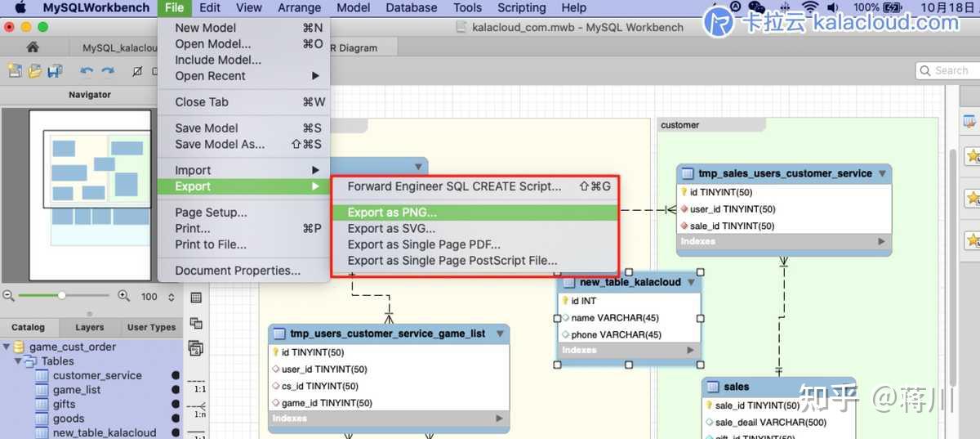Collapse the Tables tree node

tap(17, 361)
